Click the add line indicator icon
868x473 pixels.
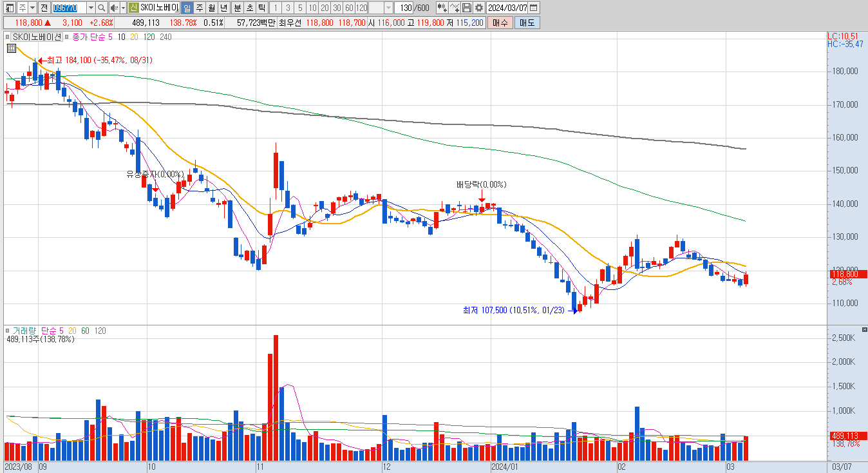[455, 8]
